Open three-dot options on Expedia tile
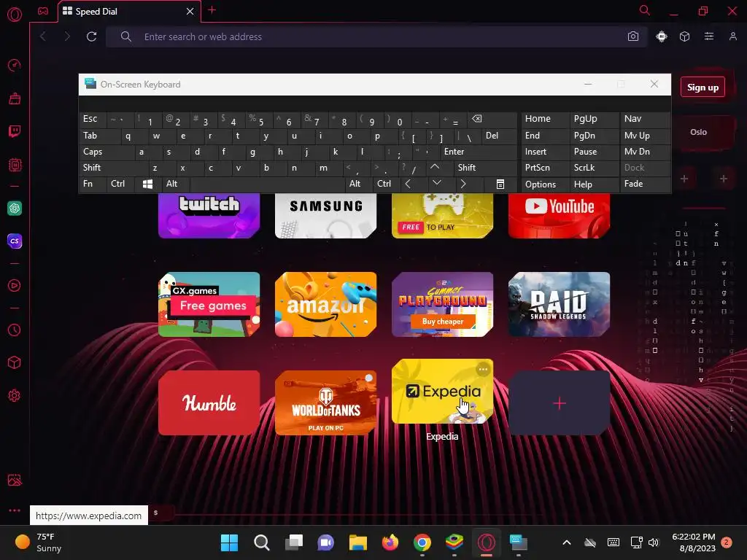 click(483, 370)
